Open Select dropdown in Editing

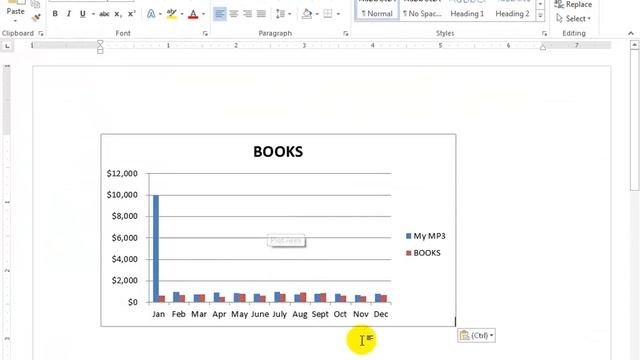pyautogui.click(x=573, y=18)
